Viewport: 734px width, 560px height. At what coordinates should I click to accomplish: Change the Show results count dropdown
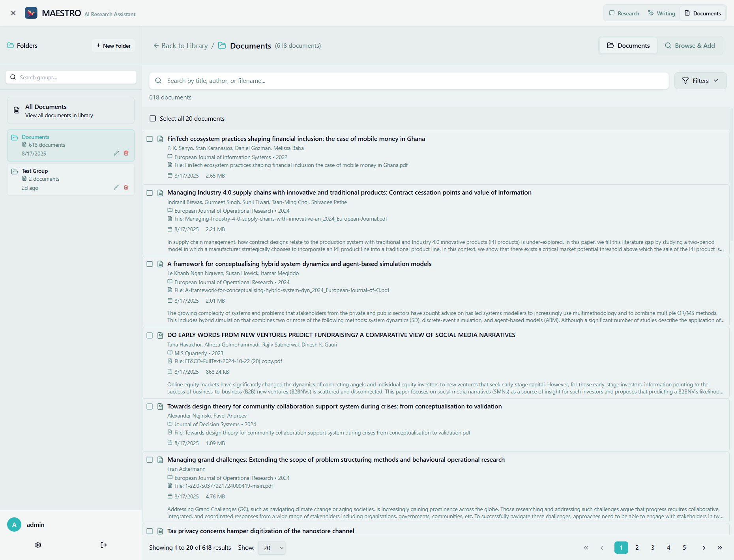pyautogui.click(x=272, y=548)
